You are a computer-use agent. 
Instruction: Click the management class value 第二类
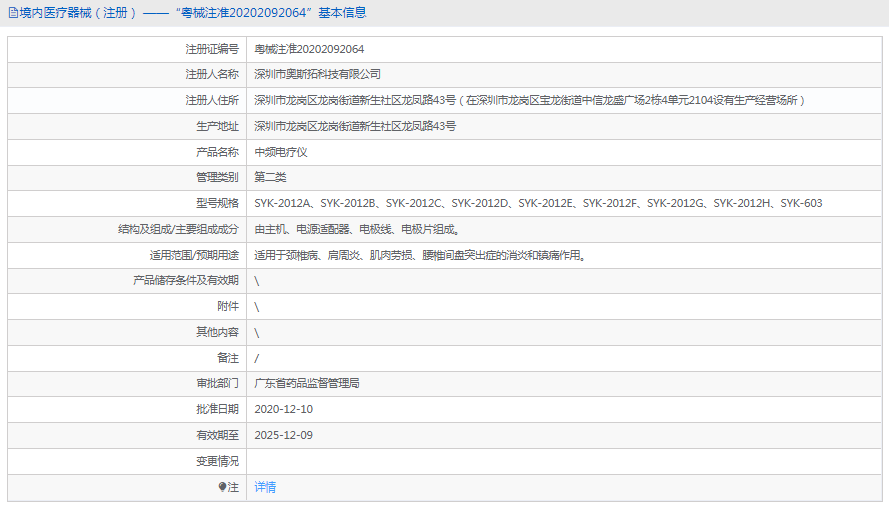(270, 177)
